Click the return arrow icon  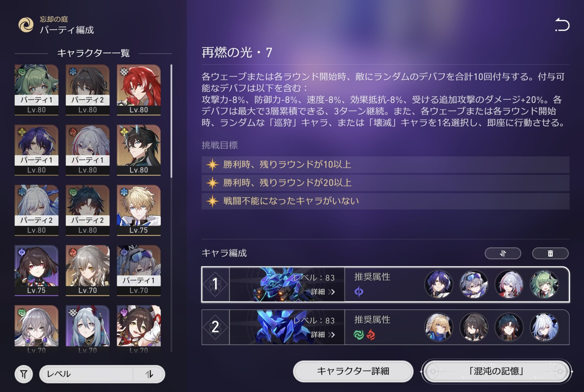[x=562, y=25]
